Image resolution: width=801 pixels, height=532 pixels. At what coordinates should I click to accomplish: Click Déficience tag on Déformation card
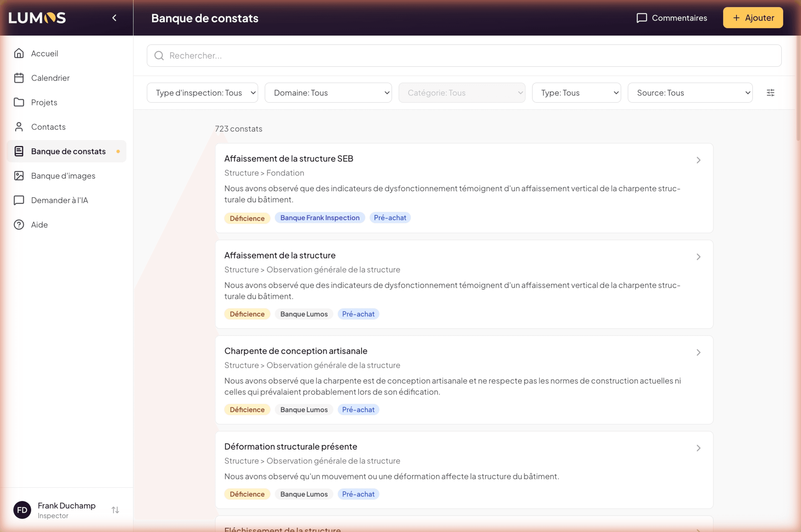[x=247, y=494]
